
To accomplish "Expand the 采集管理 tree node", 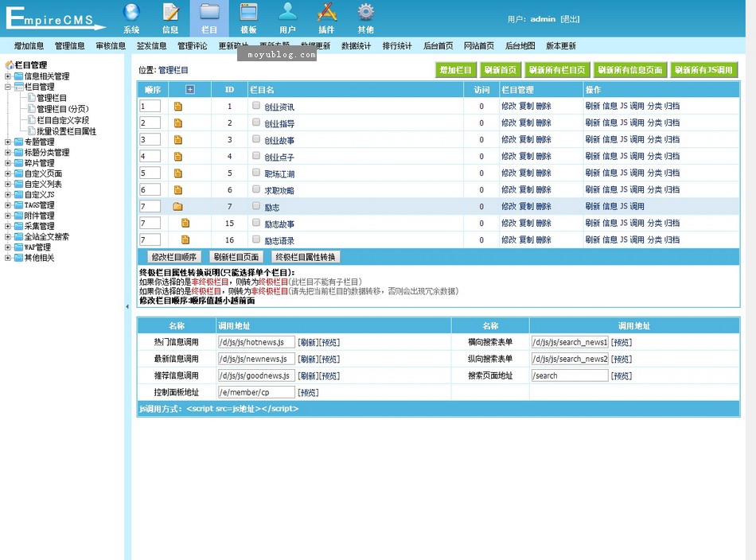I will (x=8, y=226).
